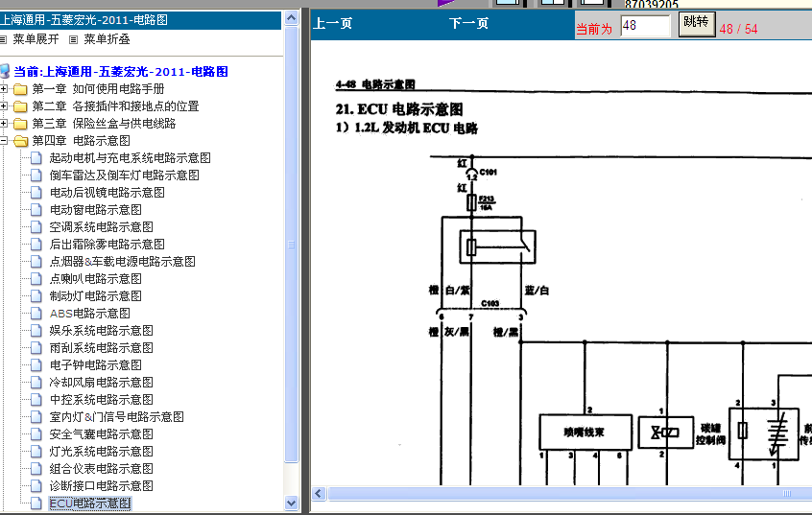Image resolution: width=812 pixels, height=515 pixels.
Task: Click list icon beside 菜单折叠
Action: point(74,39)
